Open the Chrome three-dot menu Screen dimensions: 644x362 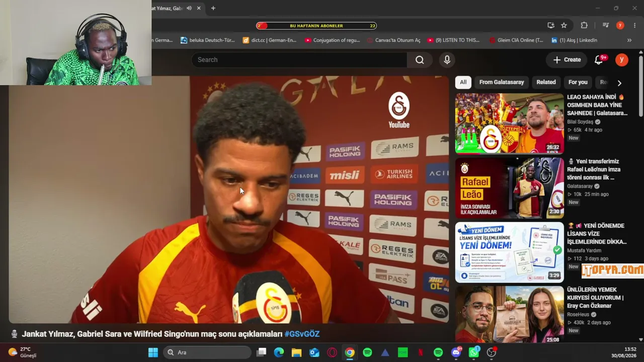[x=634, y=26]
